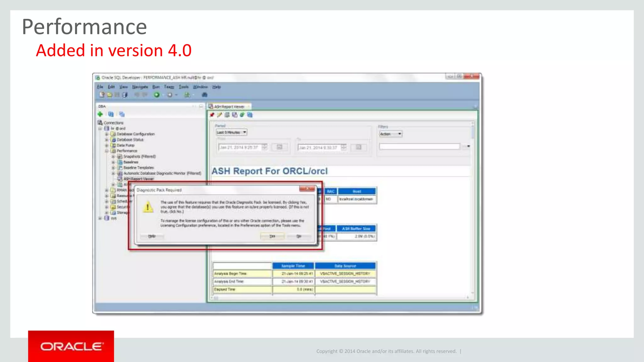Select the Connections root node icon
The height and width of the screenshot is (362, 644).
100,123
